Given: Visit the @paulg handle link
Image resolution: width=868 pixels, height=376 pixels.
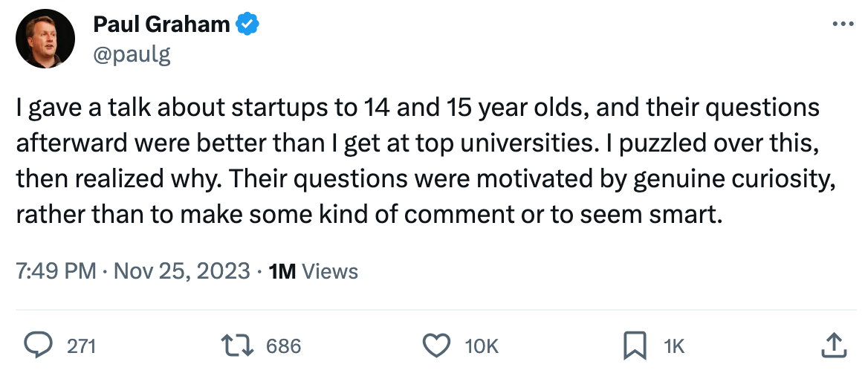Looking at the screenshot, I should pos(132,54).
